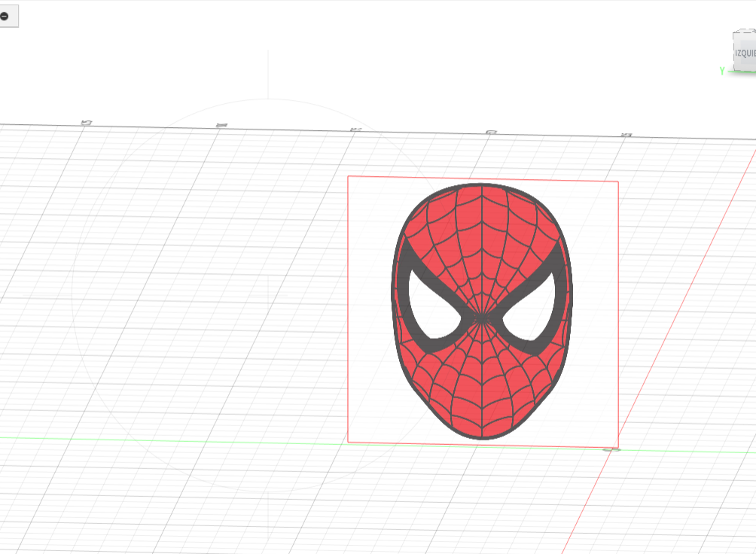Click the front-top corner of the ViewCube
This screenshot has width=756, height=554.
pyautogui.click(x=734, y=34)
